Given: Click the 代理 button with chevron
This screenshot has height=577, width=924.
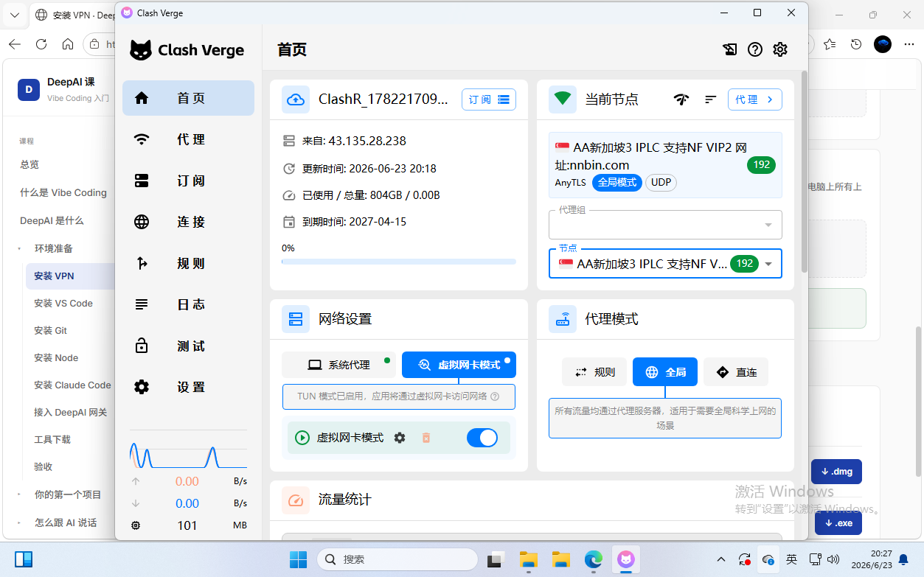Looking at the screenshot, I should (x=755, y=99).
